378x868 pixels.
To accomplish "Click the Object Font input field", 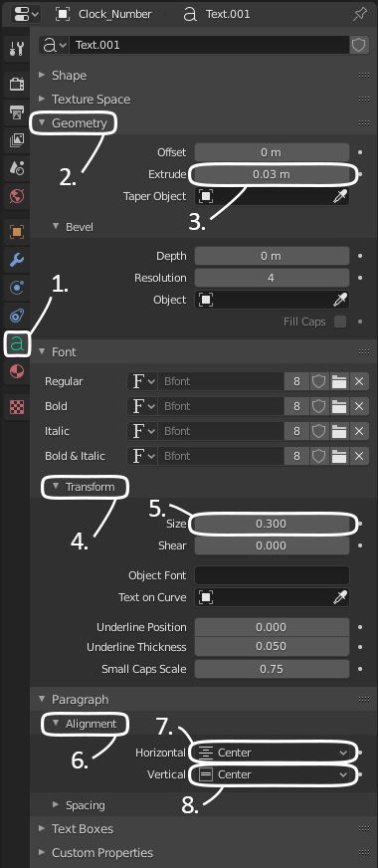I will coord(272,575).
